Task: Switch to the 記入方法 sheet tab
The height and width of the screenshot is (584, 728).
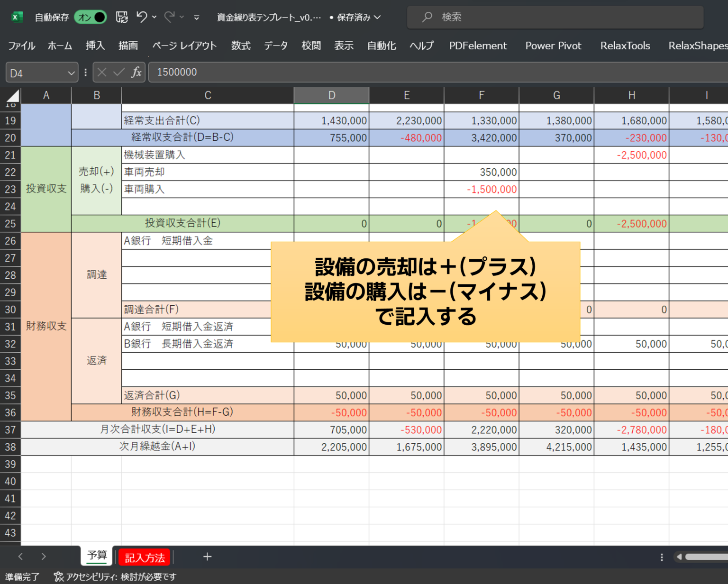Action: click(144, 557)
